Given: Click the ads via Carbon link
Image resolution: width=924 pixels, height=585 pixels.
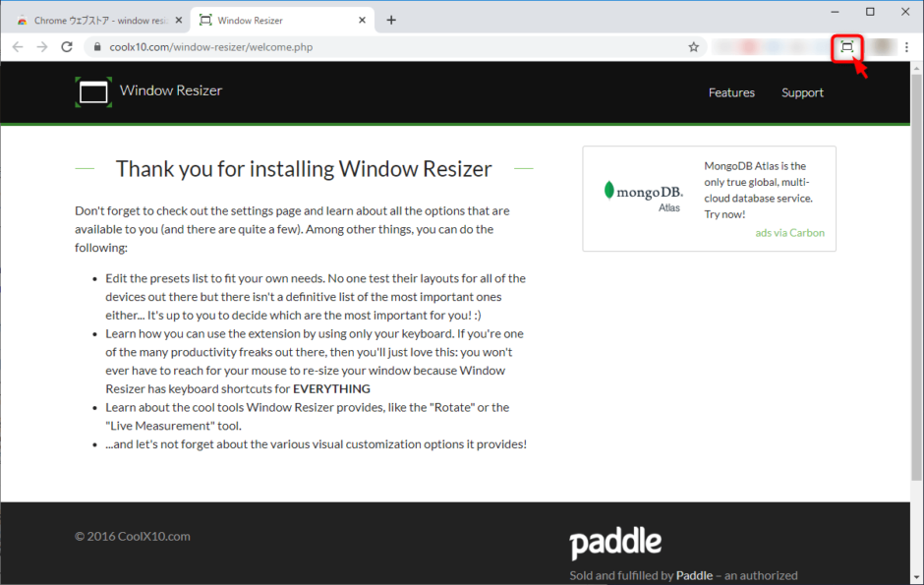Looking at the screenshot, I should [789, 233].
